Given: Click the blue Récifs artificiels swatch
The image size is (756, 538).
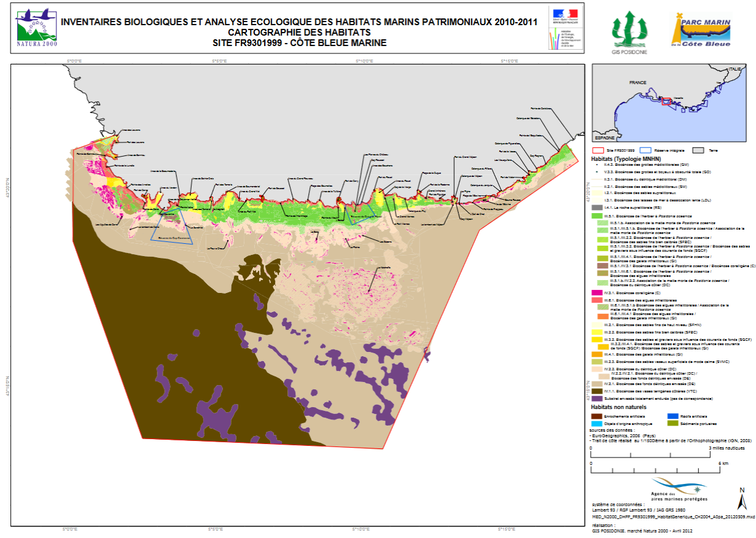Looking at the screenshot, I should 672,416.
